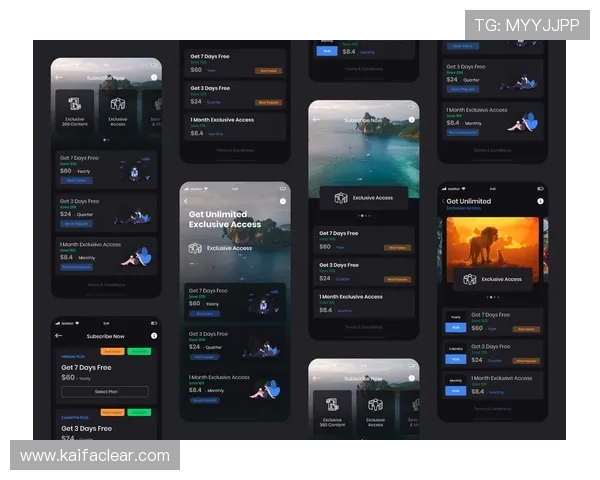Tap orange tag on $24 plan in sea-photo phone
The width and height of the screenshot is (600, 480).
tap(398, 280)
